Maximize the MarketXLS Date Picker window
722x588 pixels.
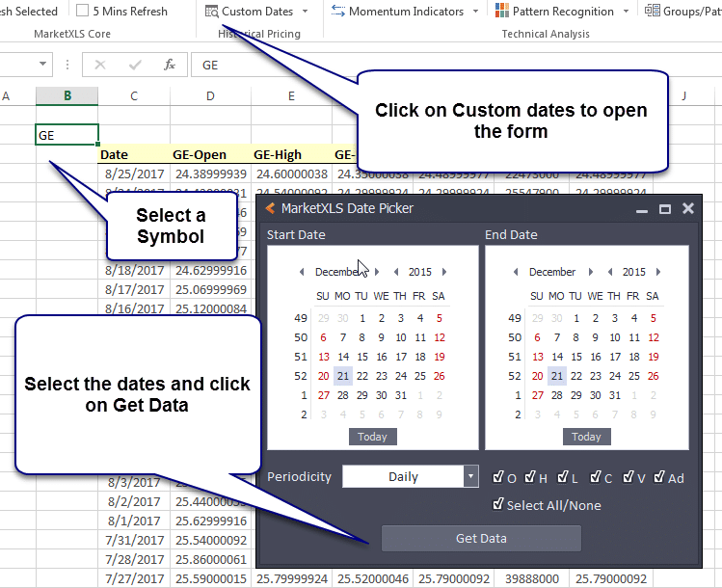tap(665, 209)
